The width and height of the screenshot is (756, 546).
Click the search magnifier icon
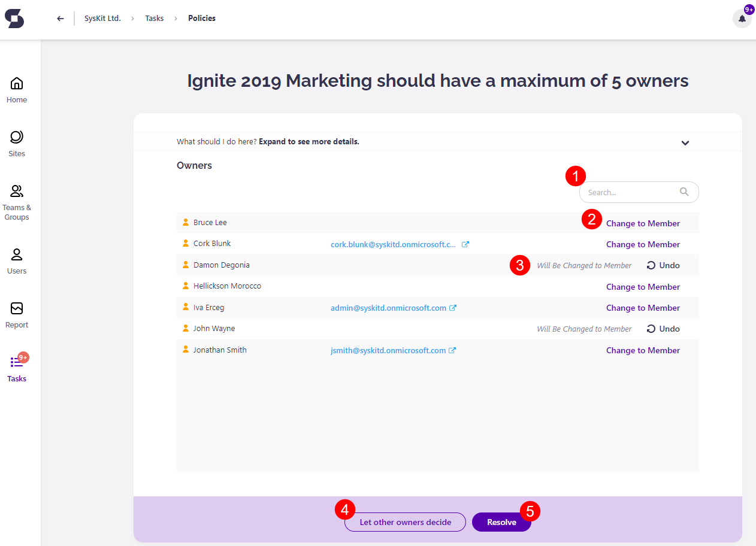coord(684,192)
